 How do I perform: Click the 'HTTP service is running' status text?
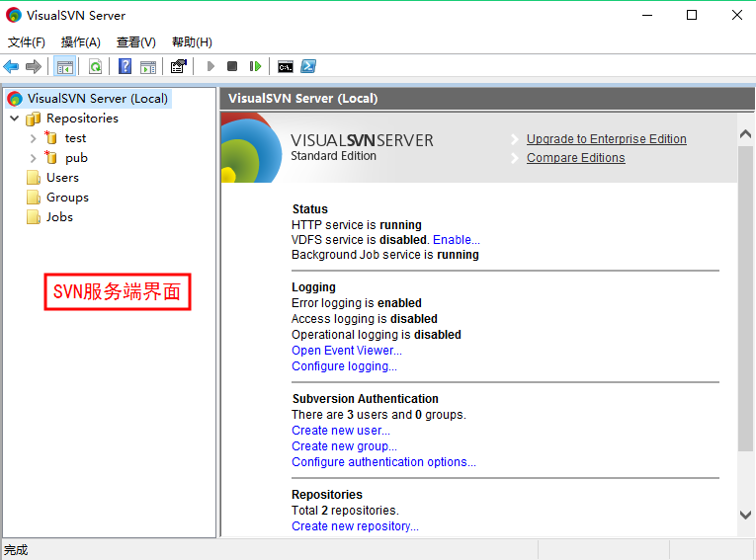point(357,225)
